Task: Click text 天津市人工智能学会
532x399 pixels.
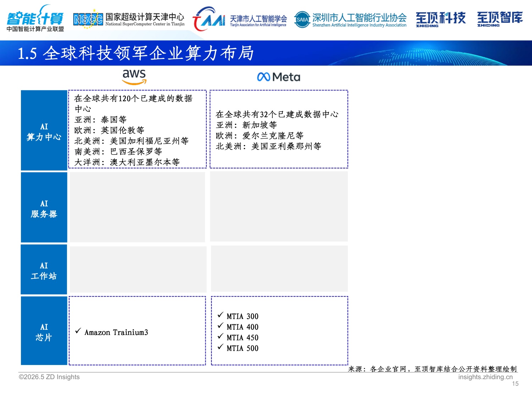Action: pos(258,18)
